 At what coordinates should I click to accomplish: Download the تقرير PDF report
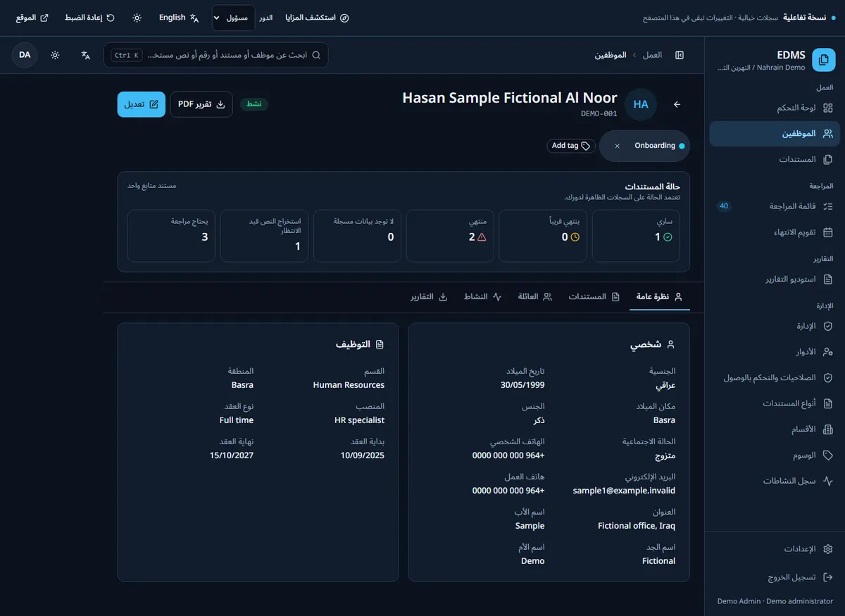201,104
